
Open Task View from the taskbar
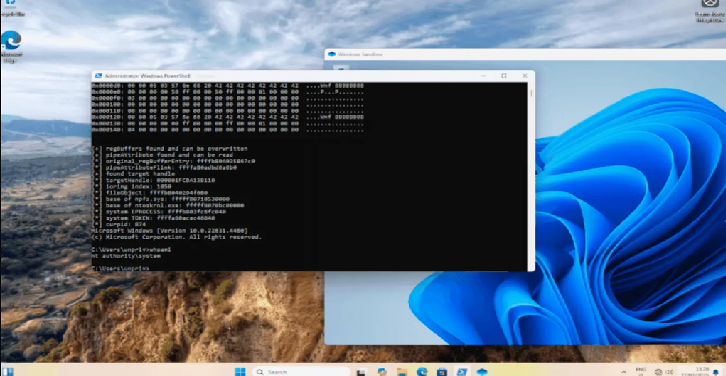pyautogui.click(x=361, y=371)
